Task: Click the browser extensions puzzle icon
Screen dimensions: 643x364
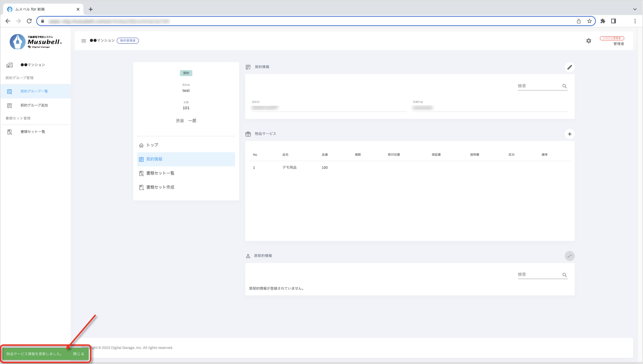Action: click(x=603, y=21)
